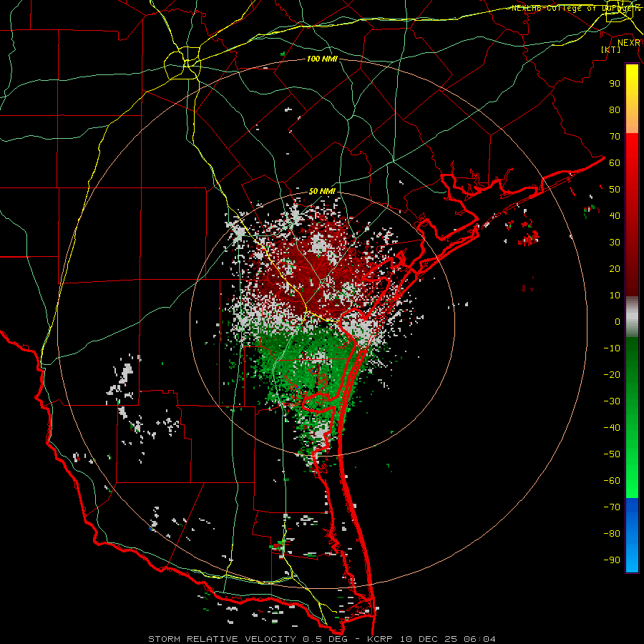
Task: Click the "-40" value on velocity scale
Action: click(x=612, y=428)
